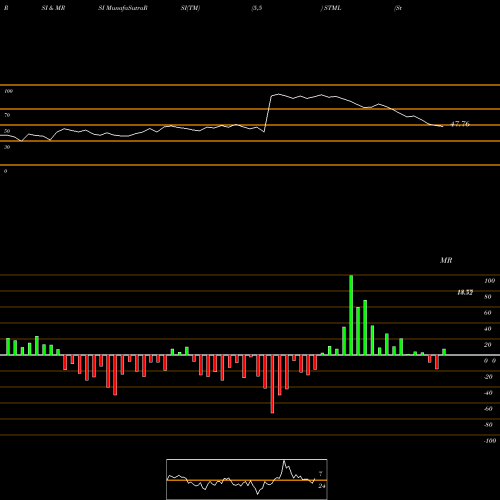Click the MR heading above the bar chart
The width and height of the screenshot is (500, 500).
[x=446, y=260]
